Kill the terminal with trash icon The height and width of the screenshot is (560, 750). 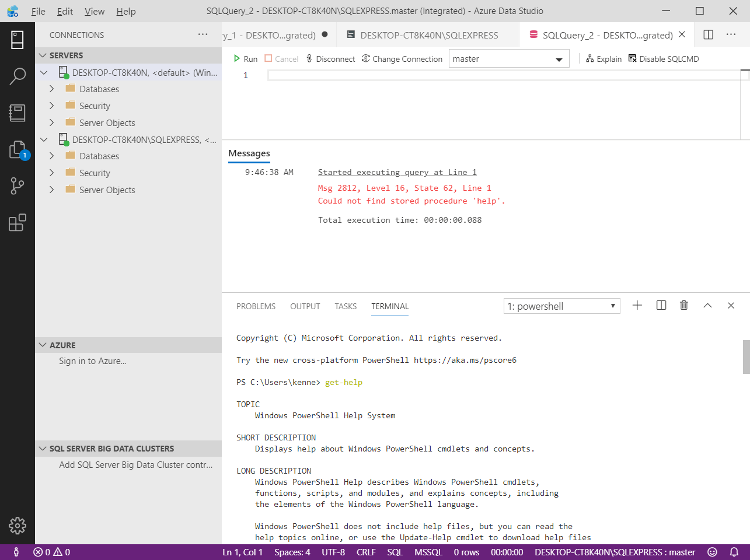[684, 305]
